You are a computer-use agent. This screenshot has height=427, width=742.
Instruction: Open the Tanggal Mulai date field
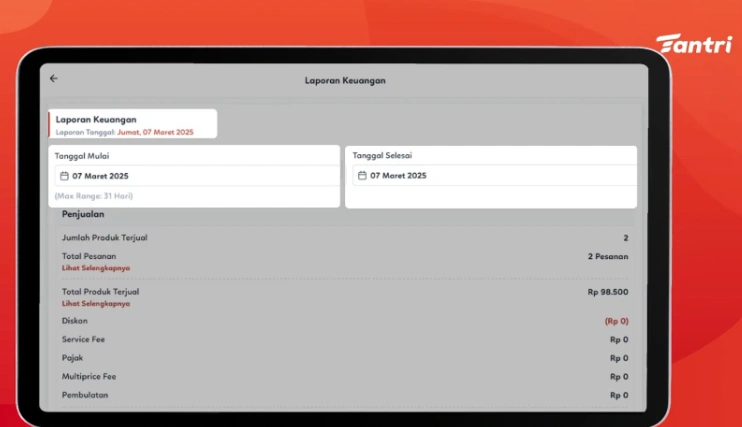tap(197, 176)
